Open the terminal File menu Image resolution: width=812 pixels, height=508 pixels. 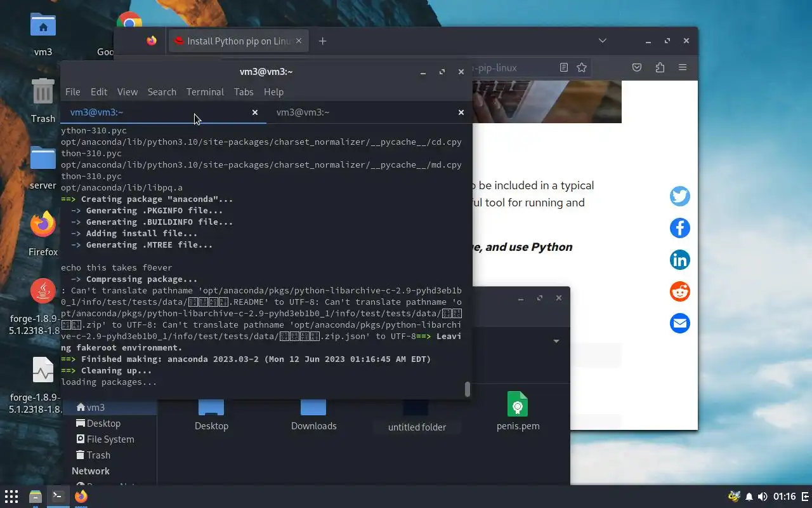(x=73, y=92)
